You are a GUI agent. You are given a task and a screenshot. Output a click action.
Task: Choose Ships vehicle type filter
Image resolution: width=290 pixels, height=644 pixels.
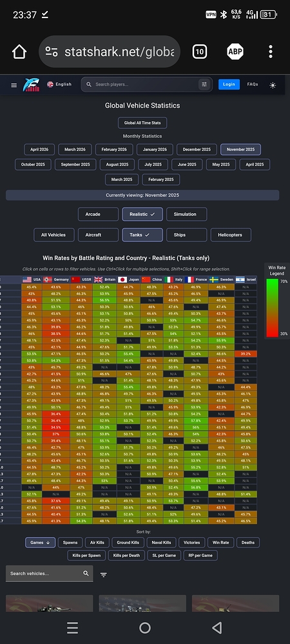pyautogui.click(x=186, y=235)
